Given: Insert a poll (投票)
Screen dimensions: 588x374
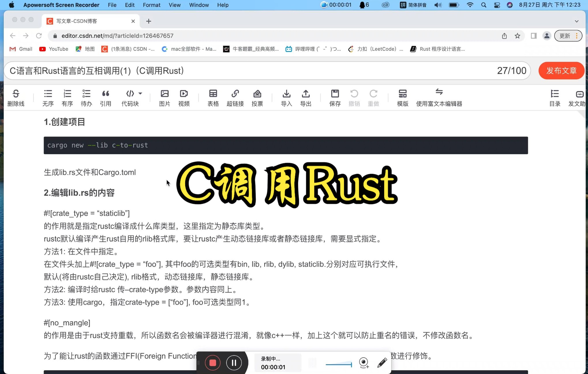Looking at the screenshot, I should pos(257,98).
